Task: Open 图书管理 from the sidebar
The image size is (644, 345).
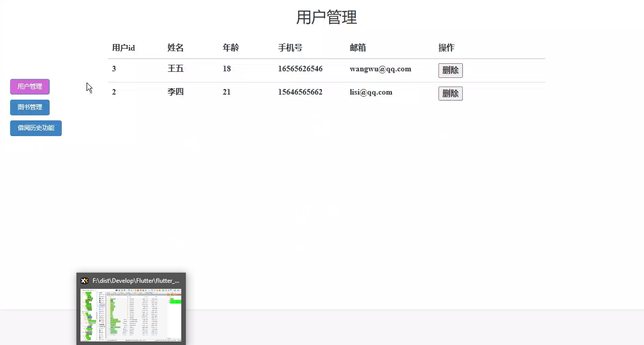Action: (x=30, y=107)
